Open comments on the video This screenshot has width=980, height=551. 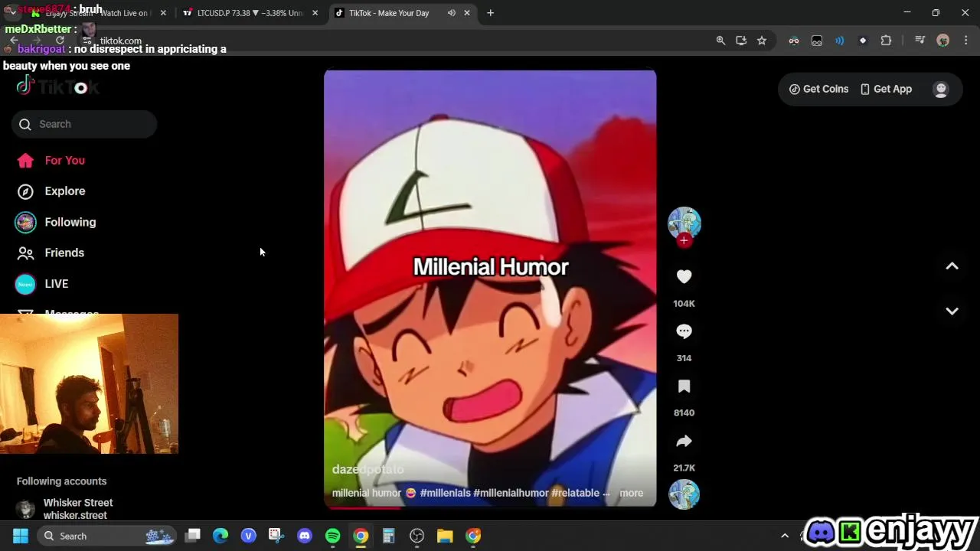pos(684,331)
